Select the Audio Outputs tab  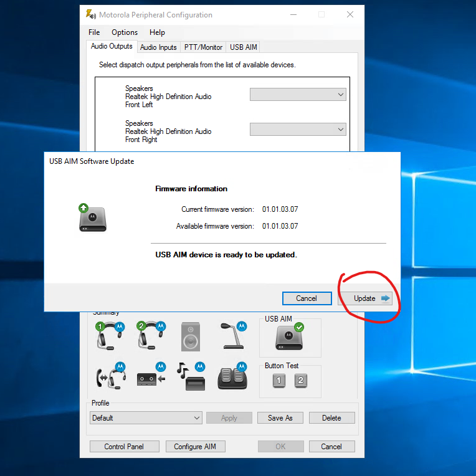coord(112,46)
